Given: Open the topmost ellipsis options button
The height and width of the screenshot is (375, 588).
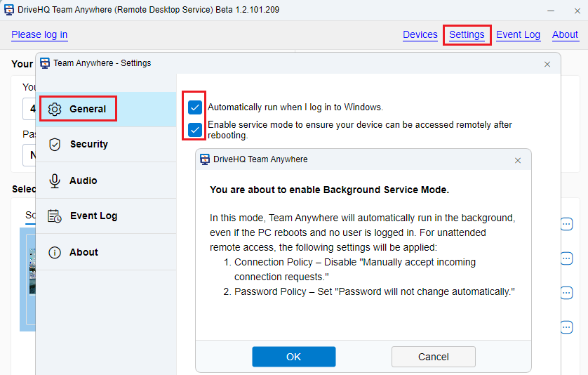Looking at the screenshot, I should coord(567,224).
